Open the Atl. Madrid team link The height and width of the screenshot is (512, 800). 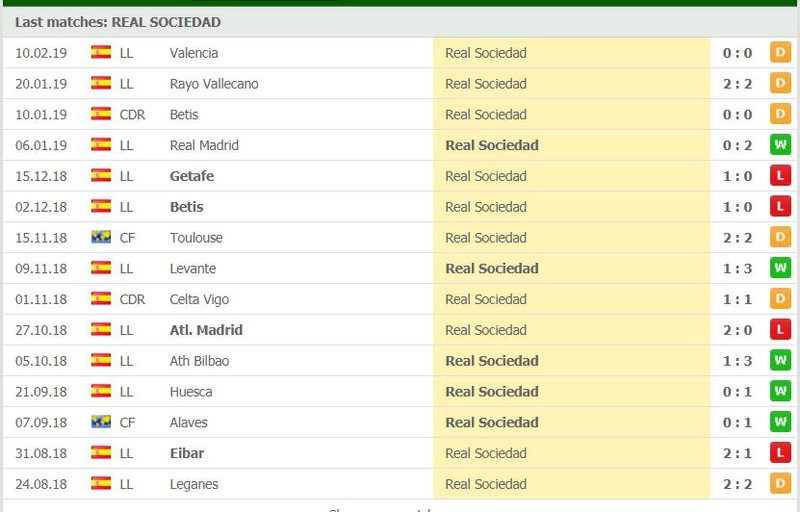(x=206, y=330)
